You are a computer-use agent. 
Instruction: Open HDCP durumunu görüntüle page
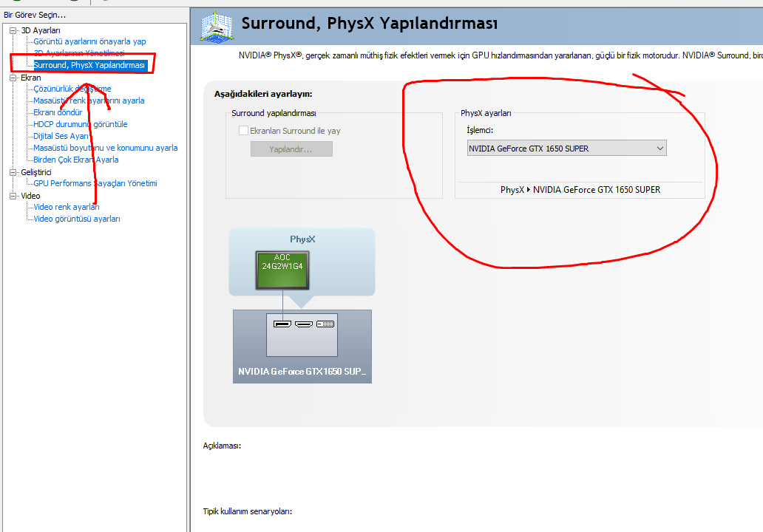(x=81, y=124)
